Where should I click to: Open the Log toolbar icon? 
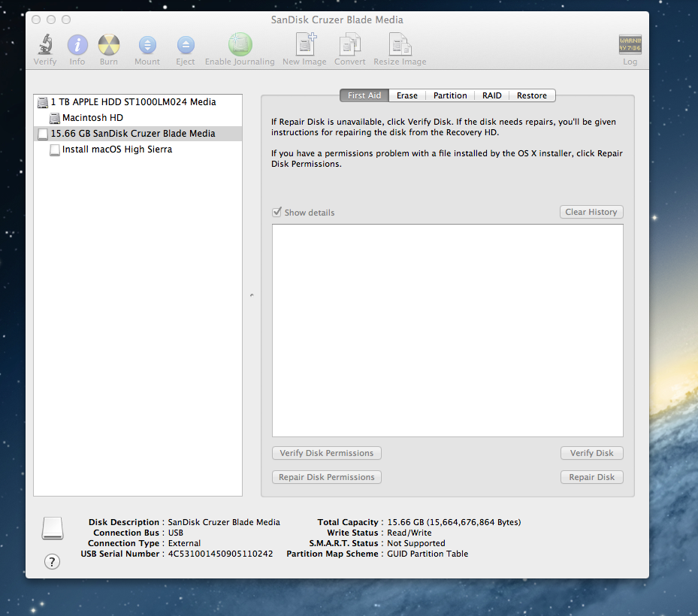click(x=630, y=44)
